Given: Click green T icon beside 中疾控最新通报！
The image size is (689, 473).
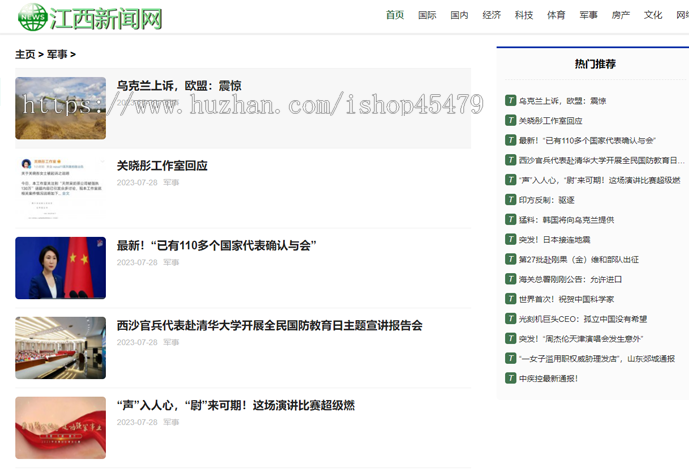Looking at the screenshot, I should pos(510,378).
